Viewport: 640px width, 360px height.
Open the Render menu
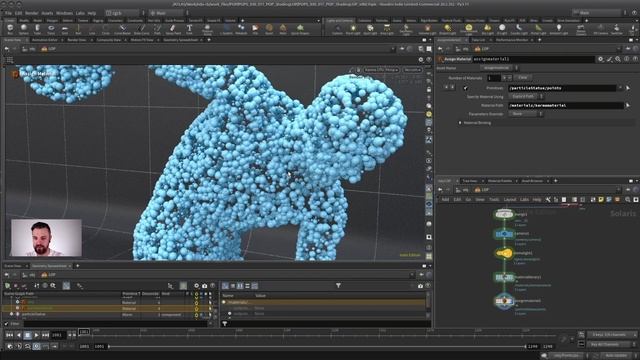[31, 13]
